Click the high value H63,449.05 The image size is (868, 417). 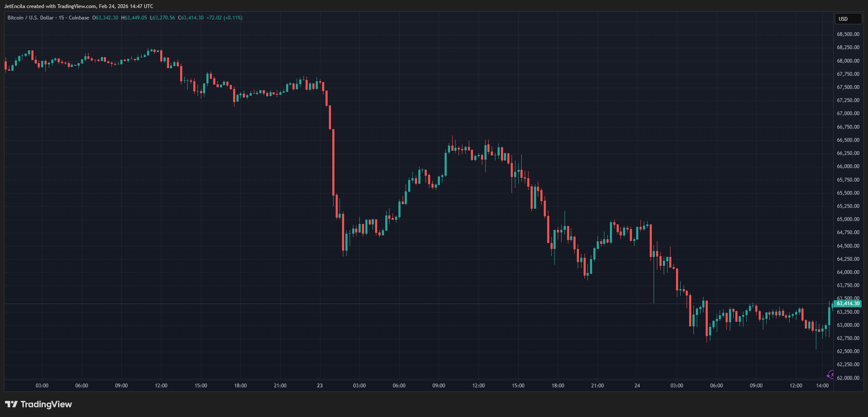134,18
